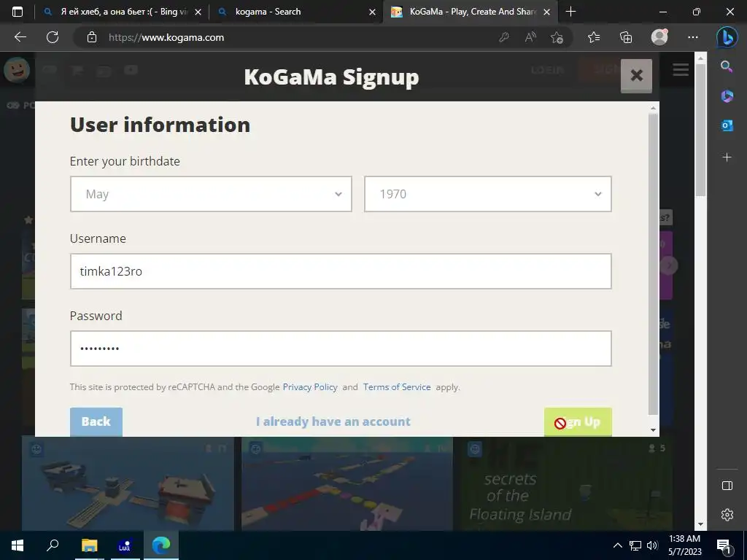This screenshot has width=747, height=560.
Task: Click the page scrollbar up arrow
Action: pyautogui.click(x=700, y=58)
